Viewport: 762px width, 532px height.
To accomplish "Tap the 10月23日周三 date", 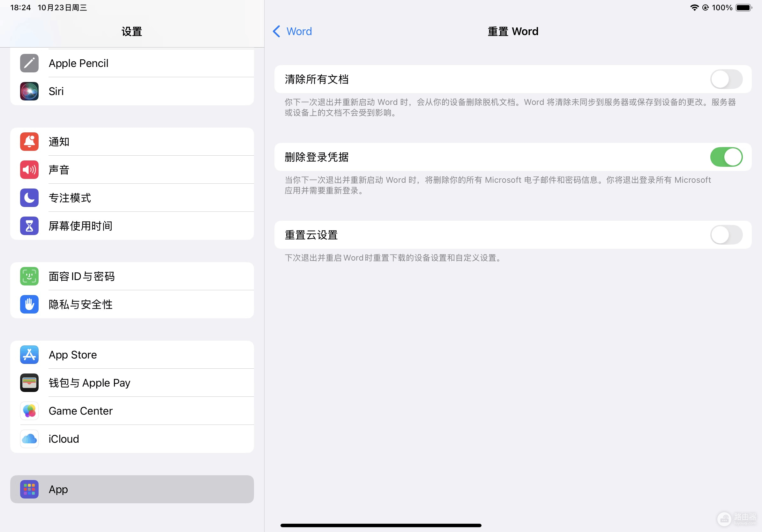I will pos(63,7).
